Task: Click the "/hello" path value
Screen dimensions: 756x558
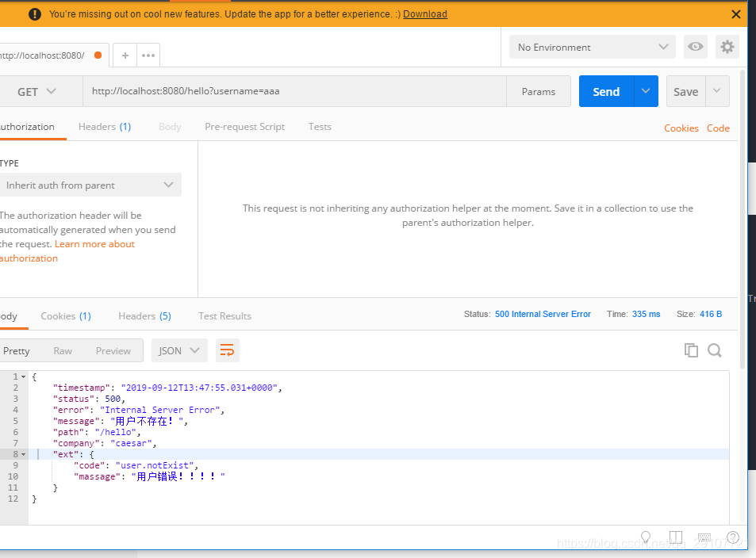Action: 115,432
